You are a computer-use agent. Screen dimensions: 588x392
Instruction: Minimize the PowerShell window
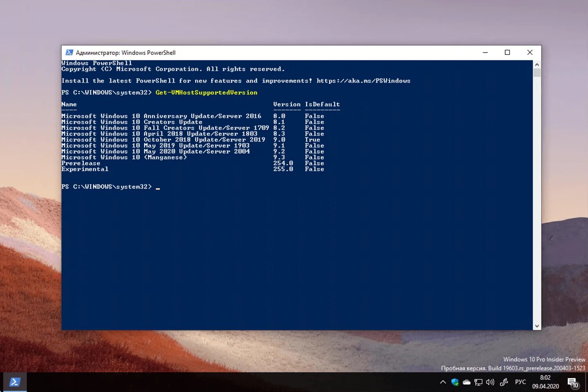pyautogui.click(x=485, y=53)
